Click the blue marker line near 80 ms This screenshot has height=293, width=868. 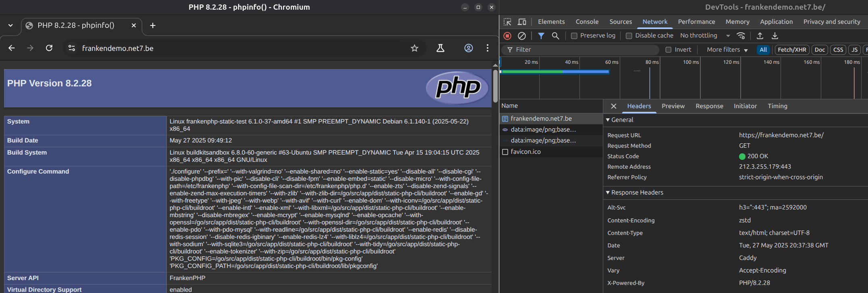pyautogui.click(x=650, y=83)
